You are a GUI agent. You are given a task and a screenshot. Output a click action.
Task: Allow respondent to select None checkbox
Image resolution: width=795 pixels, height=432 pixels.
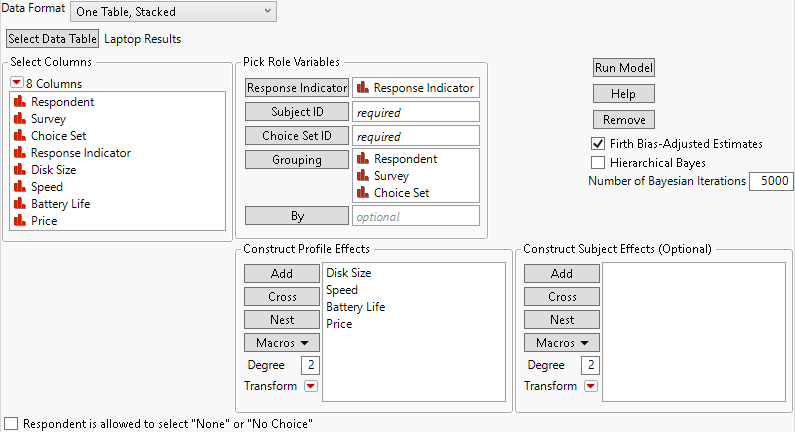(x=11, y=424)
